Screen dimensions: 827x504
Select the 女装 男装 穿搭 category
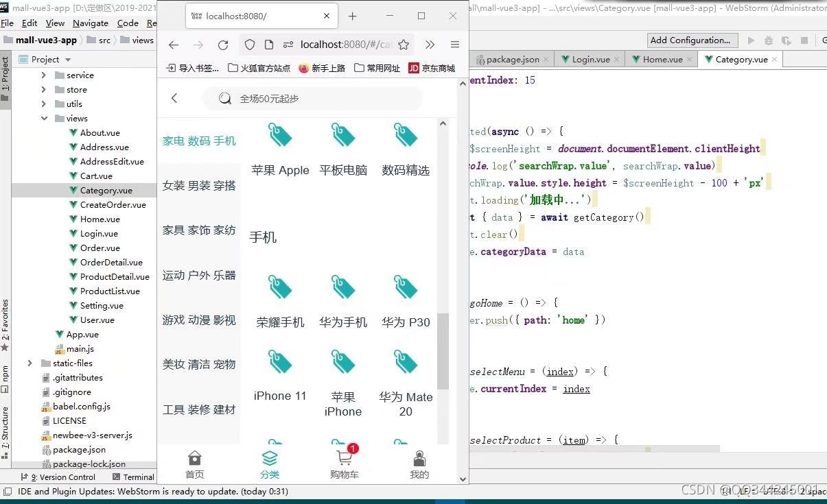pyautogui.click(x=199, y=186)
